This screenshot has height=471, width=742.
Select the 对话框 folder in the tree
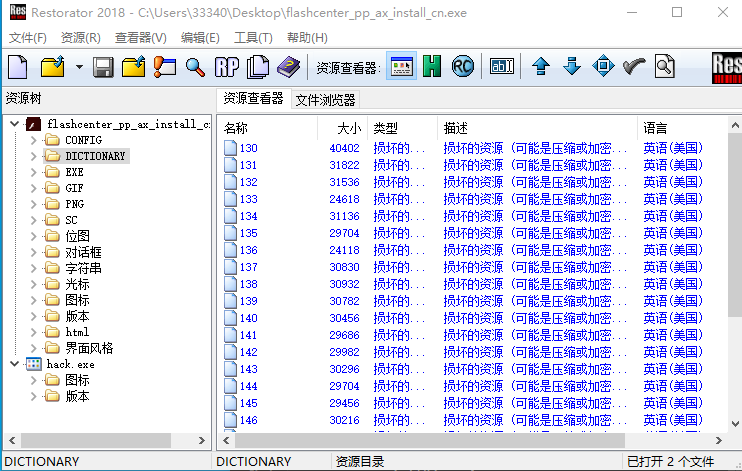[x=83, y=252]
